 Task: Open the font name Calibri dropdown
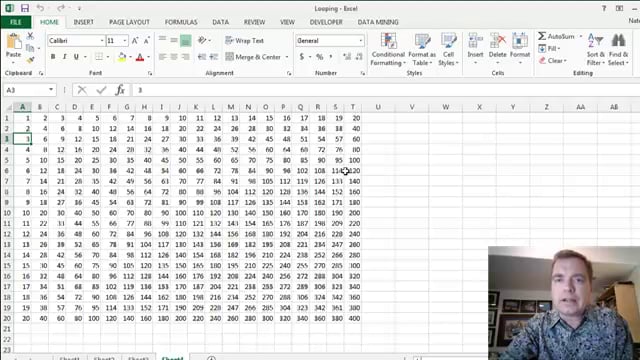pyautogui.click(x=102, y=41)
